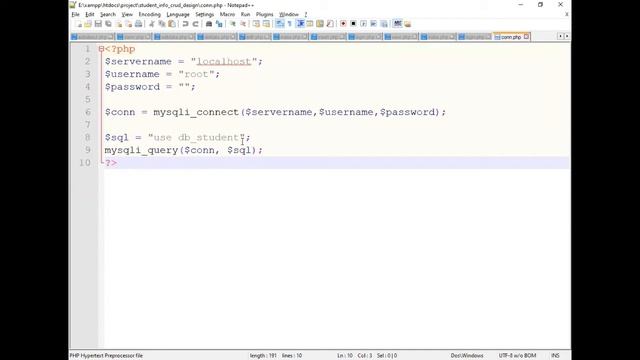This screenshot has width=640, height=360.
Task: Toggle synchronize horizontal scrolling icon
Action: coord(266,24)
